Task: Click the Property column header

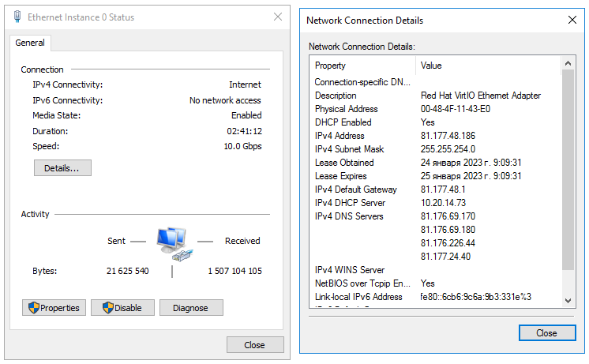Action: coord(362,66)
